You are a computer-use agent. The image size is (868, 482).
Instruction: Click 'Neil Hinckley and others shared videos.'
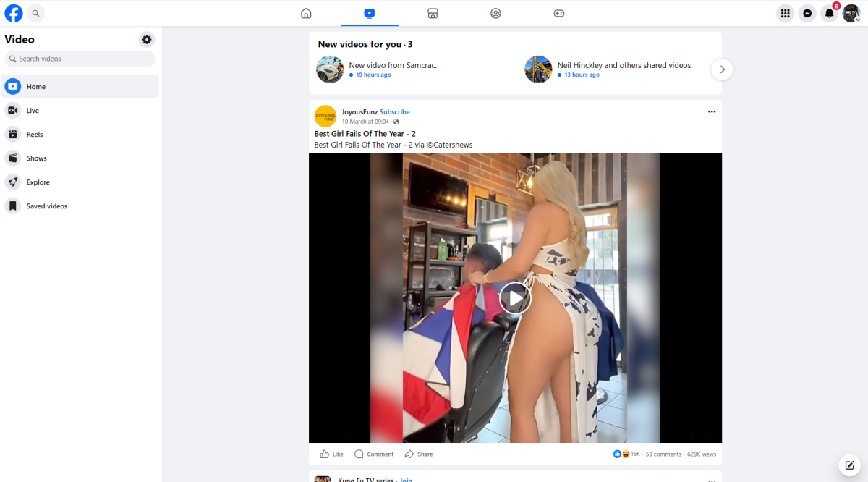pyautogui.click(x=625, y=65)
